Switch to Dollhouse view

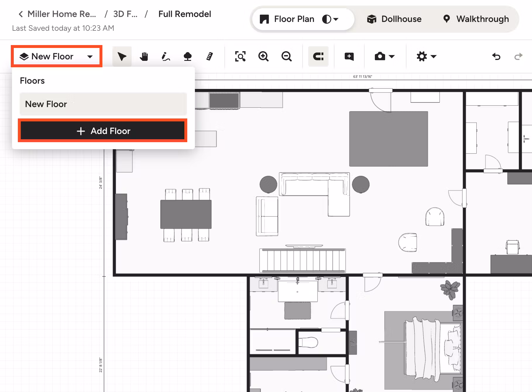[394, 19]
